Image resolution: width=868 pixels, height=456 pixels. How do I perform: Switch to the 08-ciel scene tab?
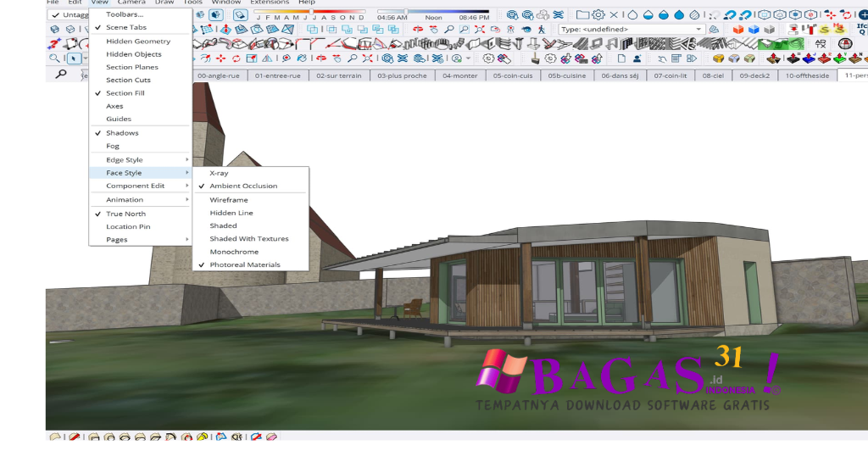coord(713,75)
